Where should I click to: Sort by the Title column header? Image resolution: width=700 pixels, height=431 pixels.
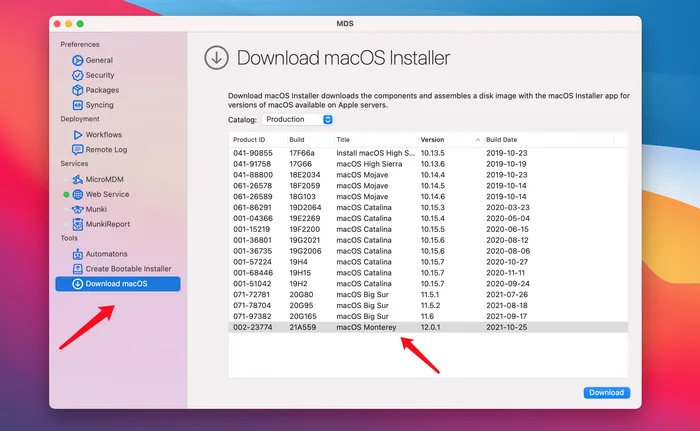[x=343, y=140]
